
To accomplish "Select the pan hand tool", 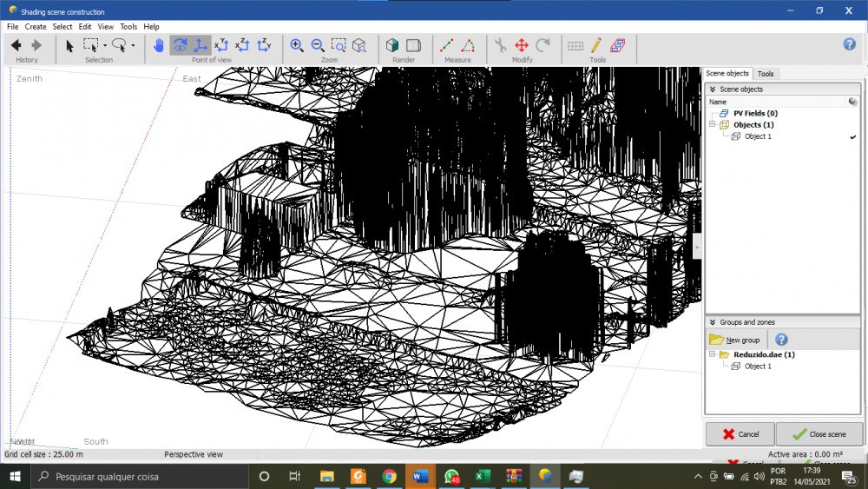I will (x=159, y=45).
